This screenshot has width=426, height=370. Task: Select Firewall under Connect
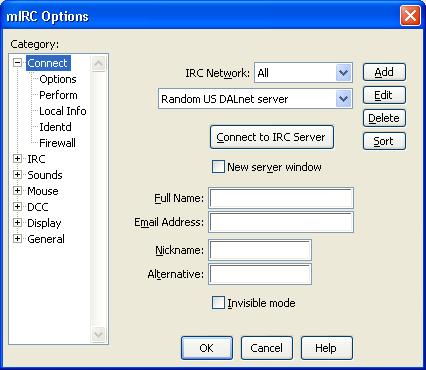(x=57, y=143)
